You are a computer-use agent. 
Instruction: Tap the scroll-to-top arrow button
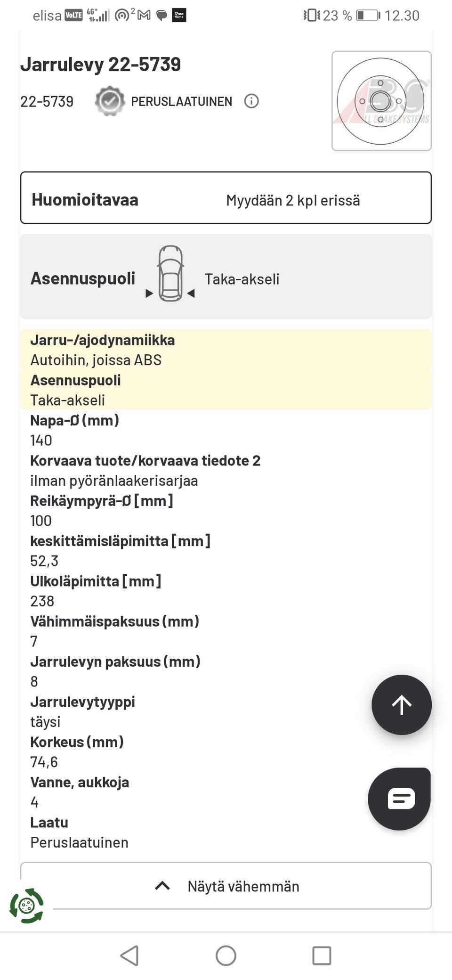point(401,704)
